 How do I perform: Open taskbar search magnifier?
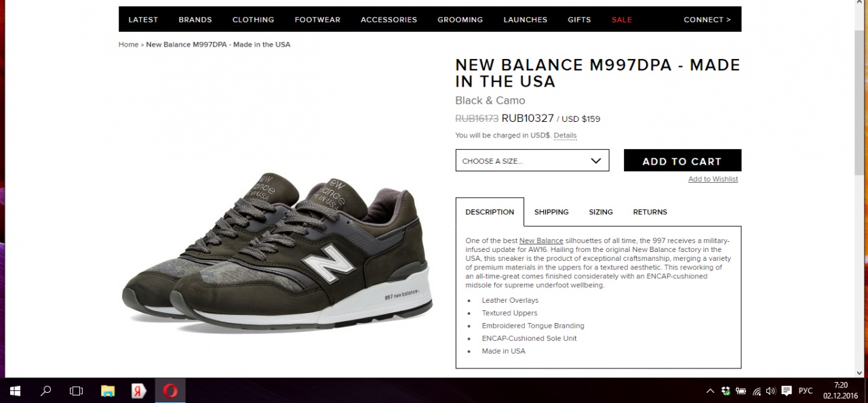click(46, 391)
